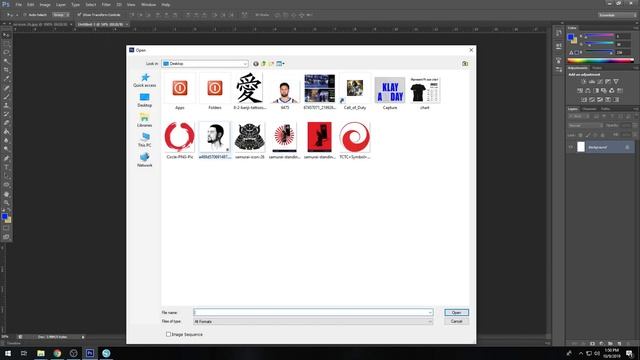The image size is (640, 360).
Task: Create a new folder in Open dialog
Action: pos(271,64)
